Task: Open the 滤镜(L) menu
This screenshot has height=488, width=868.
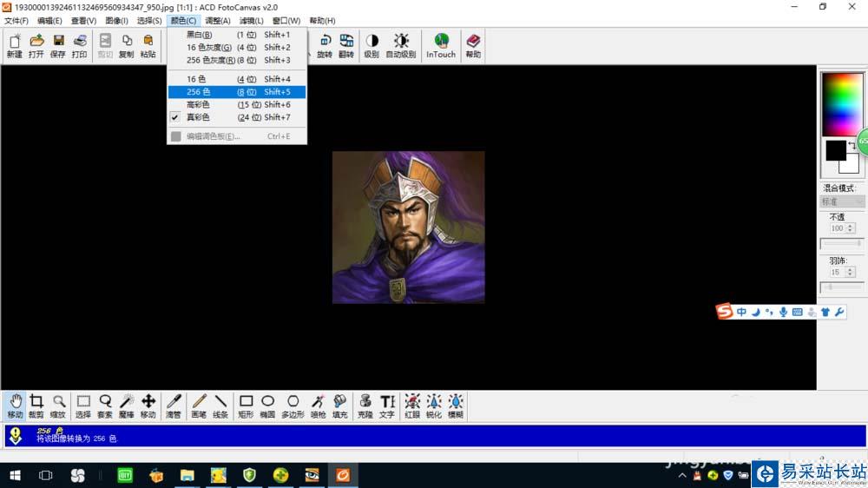Action: (252, 21)
